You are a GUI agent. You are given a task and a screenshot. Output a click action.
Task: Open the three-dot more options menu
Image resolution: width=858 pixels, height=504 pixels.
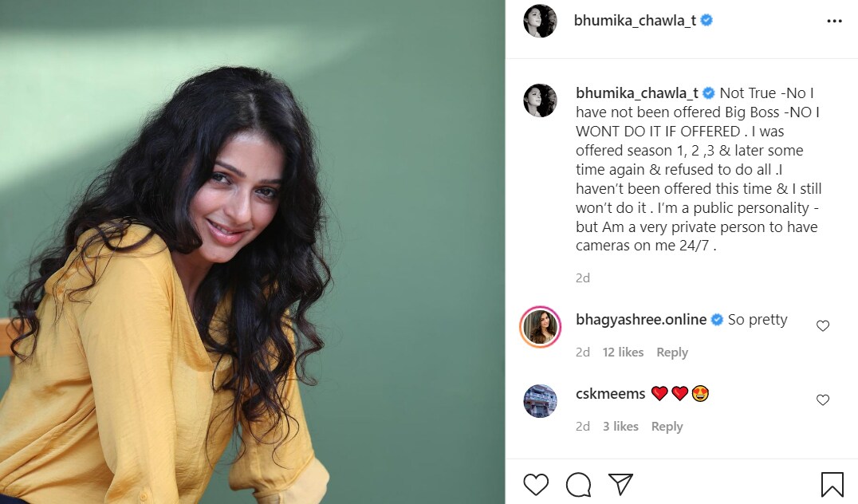(834, 21)
